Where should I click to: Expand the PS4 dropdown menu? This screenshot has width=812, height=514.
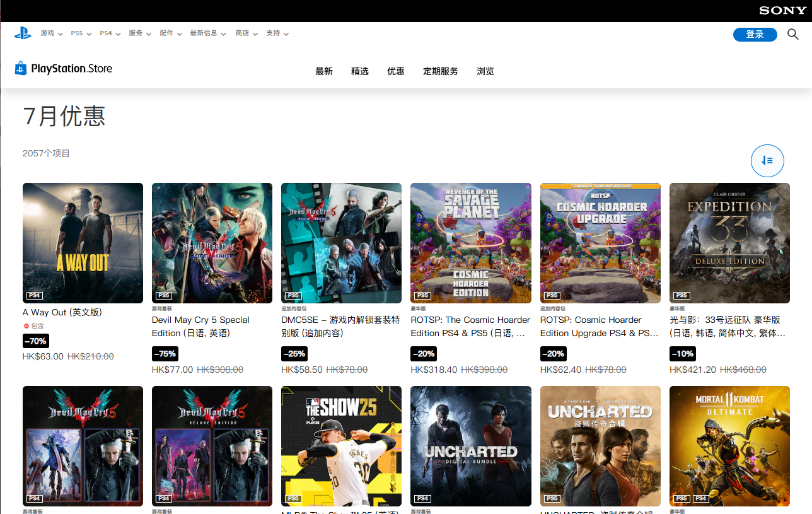pos(110,33)
